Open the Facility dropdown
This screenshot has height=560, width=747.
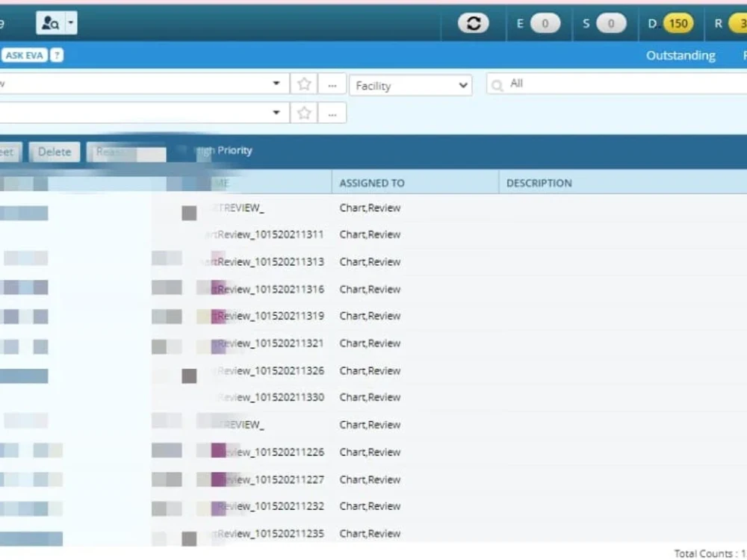click(411, 86)
